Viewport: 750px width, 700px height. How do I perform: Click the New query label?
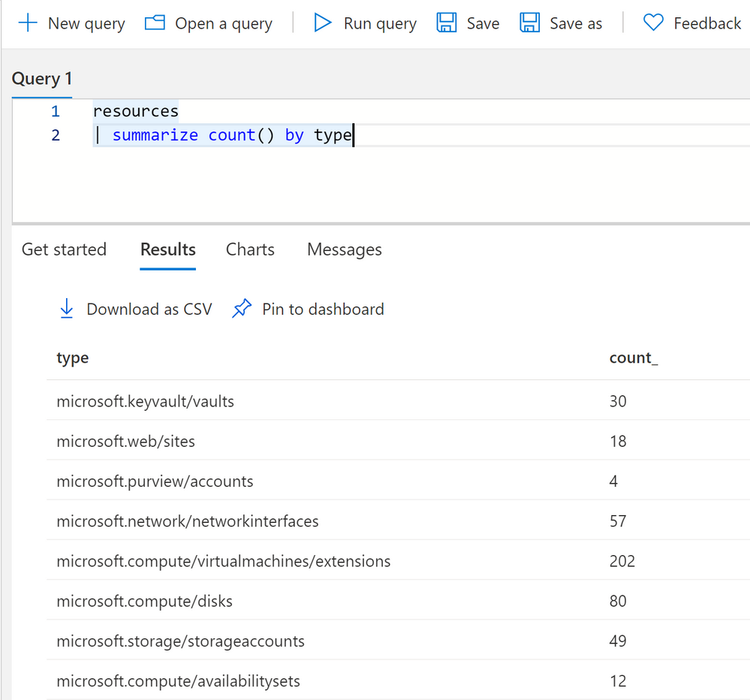click(86, 23)
